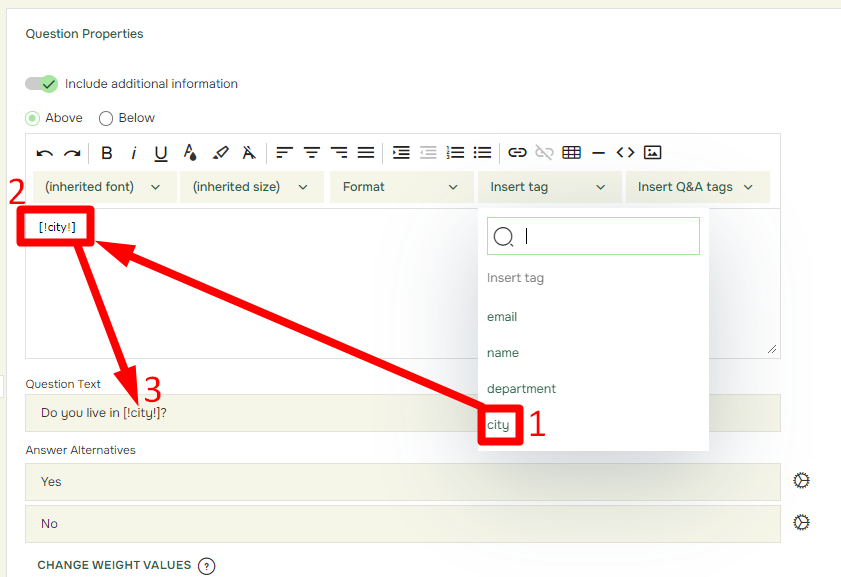Open settings gear for No answer
This screenshot has width=841, height=577.
801,522
